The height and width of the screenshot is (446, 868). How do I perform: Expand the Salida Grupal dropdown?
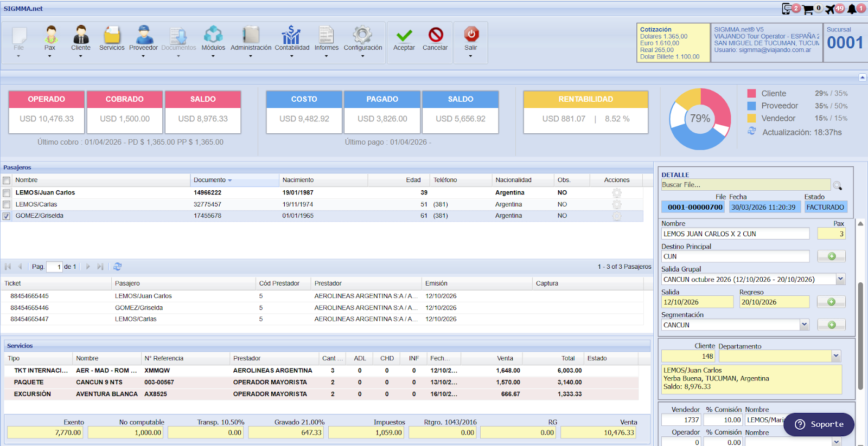pyautogui.click(x=840, y=279)
